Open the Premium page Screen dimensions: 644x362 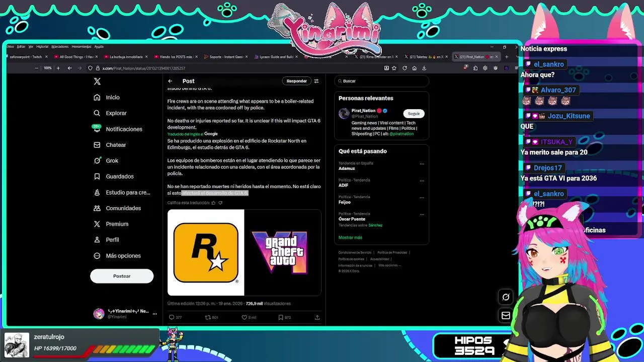pos(111,224)
